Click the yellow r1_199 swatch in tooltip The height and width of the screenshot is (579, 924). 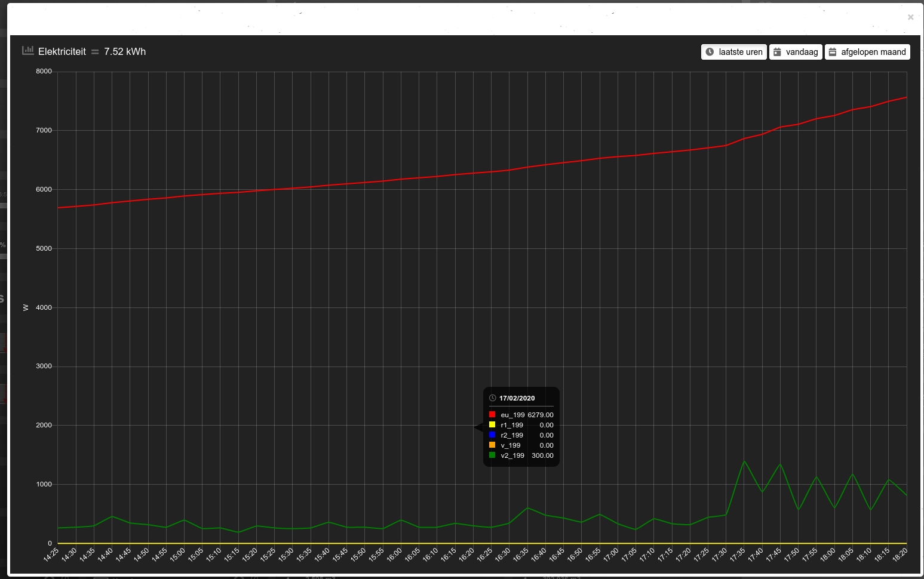pyautogui.click(x=492, y=424)
